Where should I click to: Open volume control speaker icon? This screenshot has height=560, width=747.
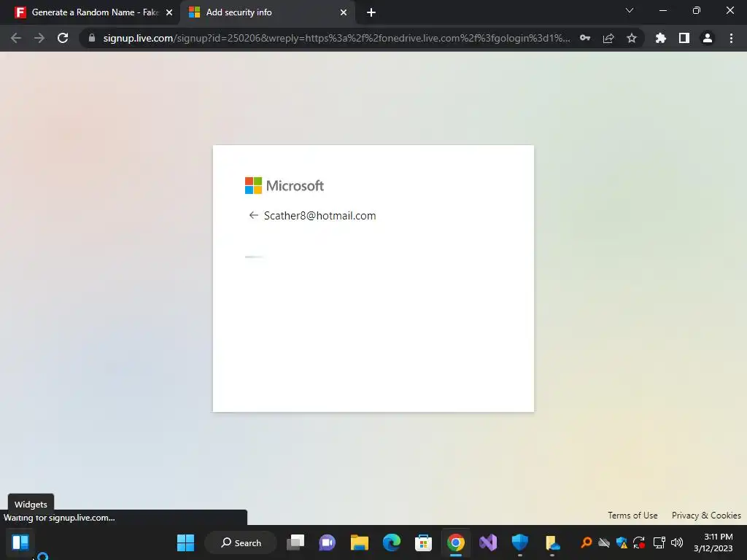point(677,542)
